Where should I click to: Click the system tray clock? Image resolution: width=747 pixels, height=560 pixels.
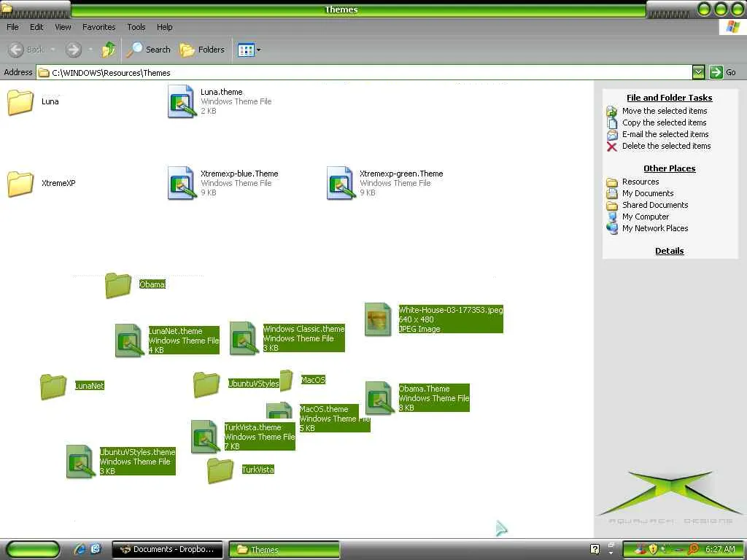coord(720,549)
